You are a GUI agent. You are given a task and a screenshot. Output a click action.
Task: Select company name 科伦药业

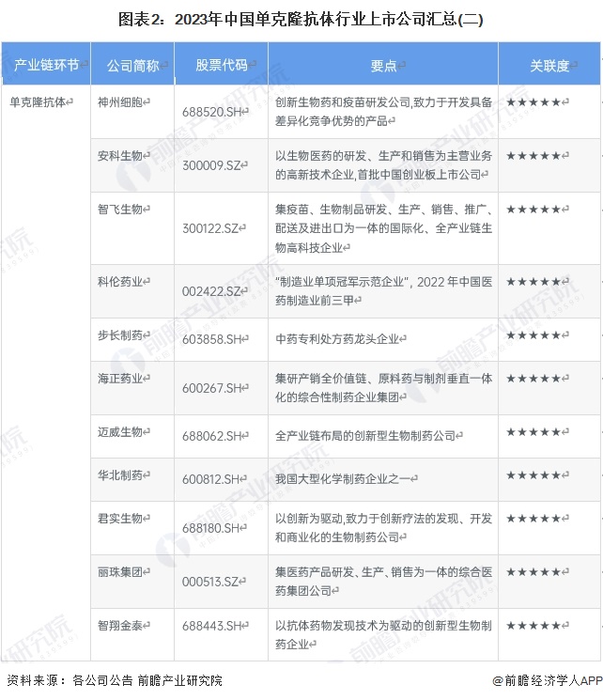pyautogui.click(x=120, y=282)
